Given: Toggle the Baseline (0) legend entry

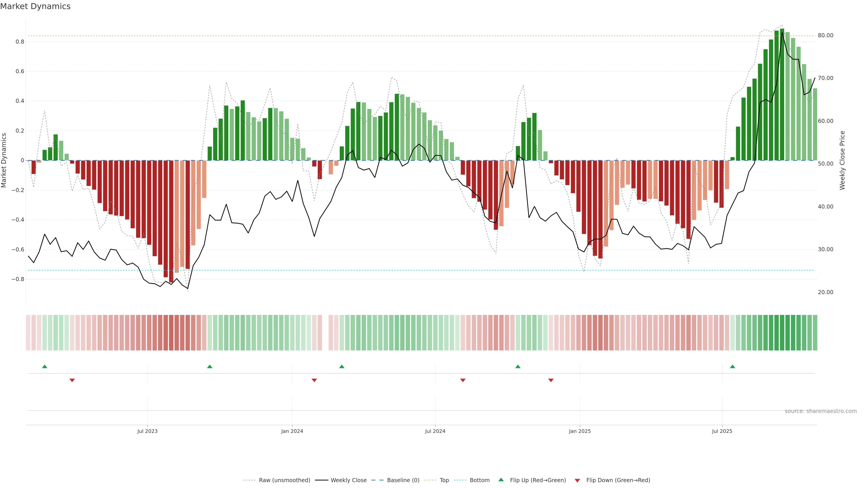Looking at the screenshot, I should click(x=403, y=480).
